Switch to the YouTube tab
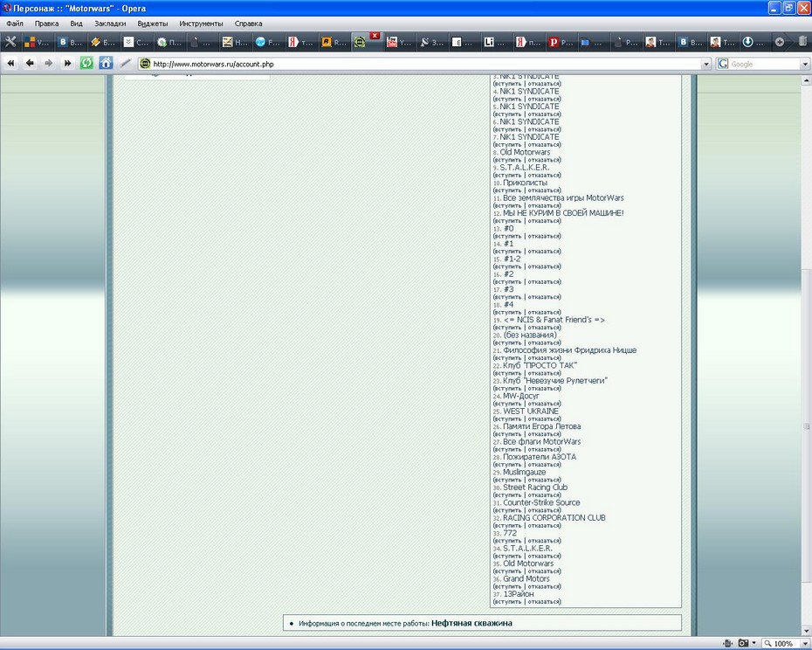Screen dimensions: 812x650 pyautogui.click(x=399, y=43)
